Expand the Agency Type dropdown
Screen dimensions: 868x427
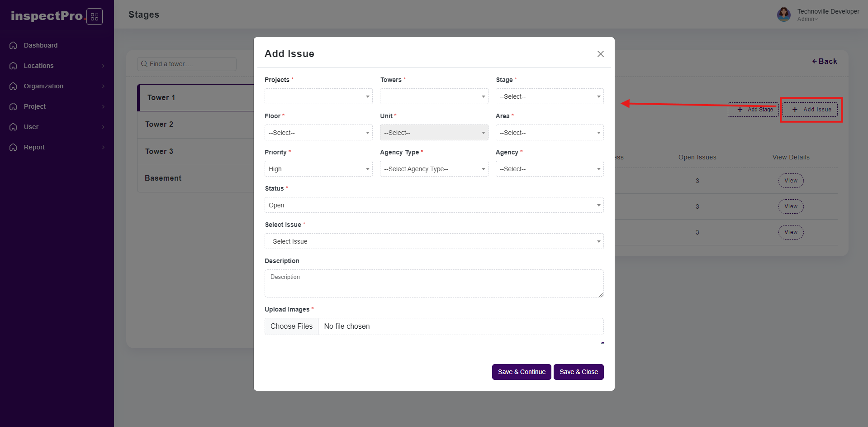tap(434, 169)
